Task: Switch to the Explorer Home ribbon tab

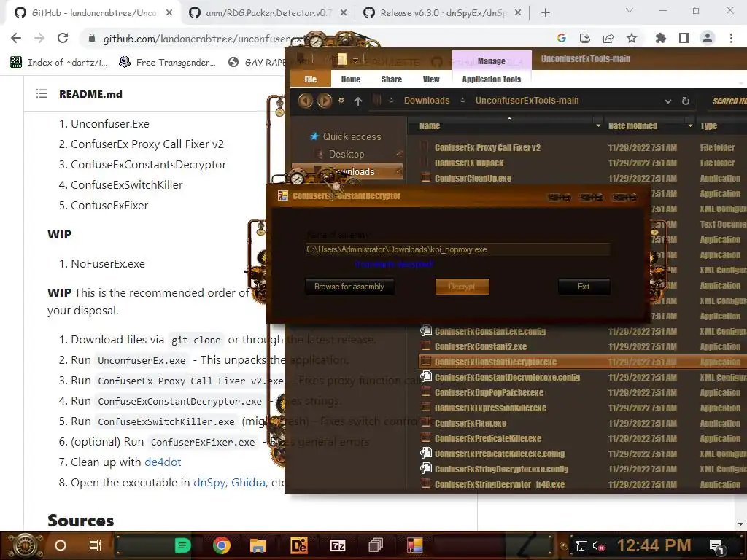Action: click(x=351, y=79)
